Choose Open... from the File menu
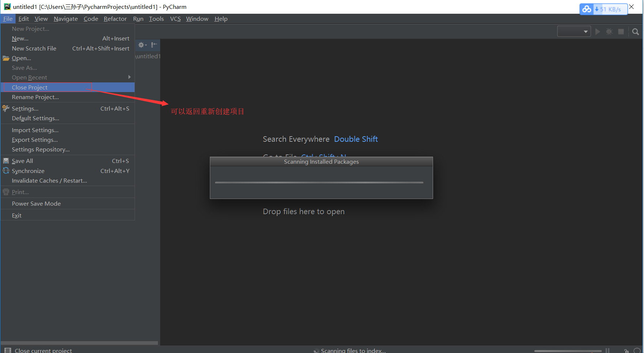This screenshot has width=644, height=353. (67, 58)
